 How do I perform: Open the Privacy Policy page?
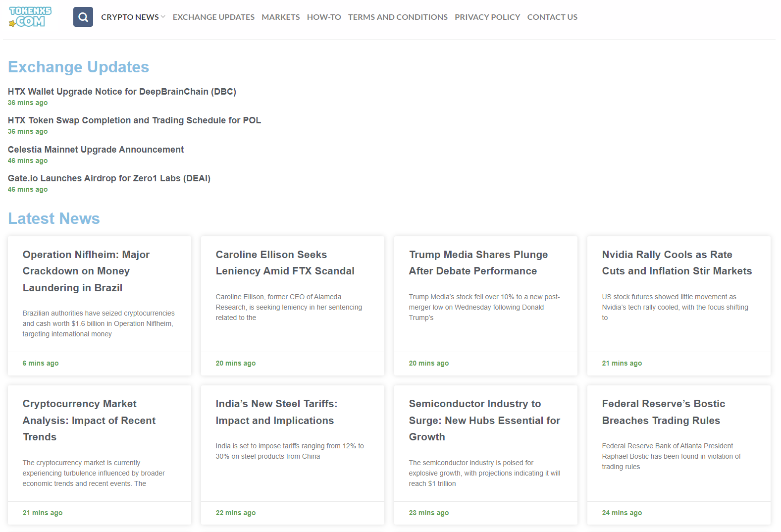[x=487, y=17]
